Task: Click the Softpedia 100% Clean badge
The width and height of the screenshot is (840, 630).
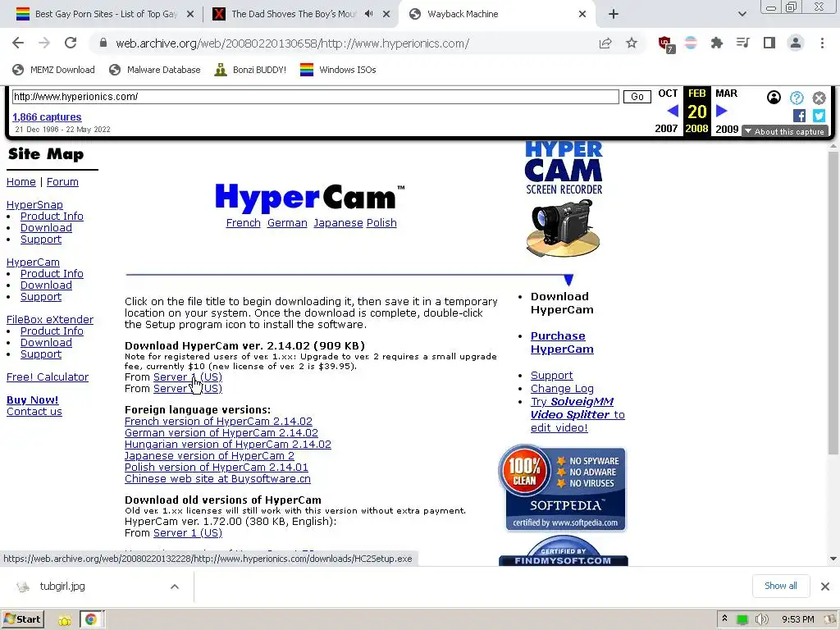Action: coord(564,488)
